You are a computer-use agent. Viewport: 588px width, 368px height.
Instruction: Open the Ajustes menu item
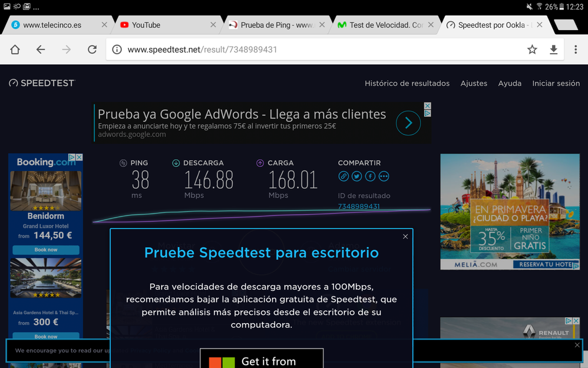tap(474, 83)
